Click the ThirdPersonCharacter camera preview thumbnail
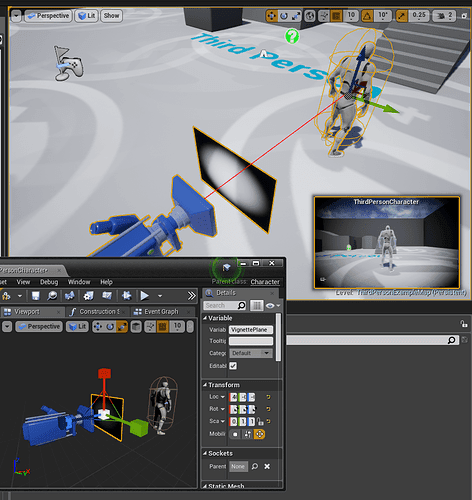The image size is (472, 500). coord(387,243)
